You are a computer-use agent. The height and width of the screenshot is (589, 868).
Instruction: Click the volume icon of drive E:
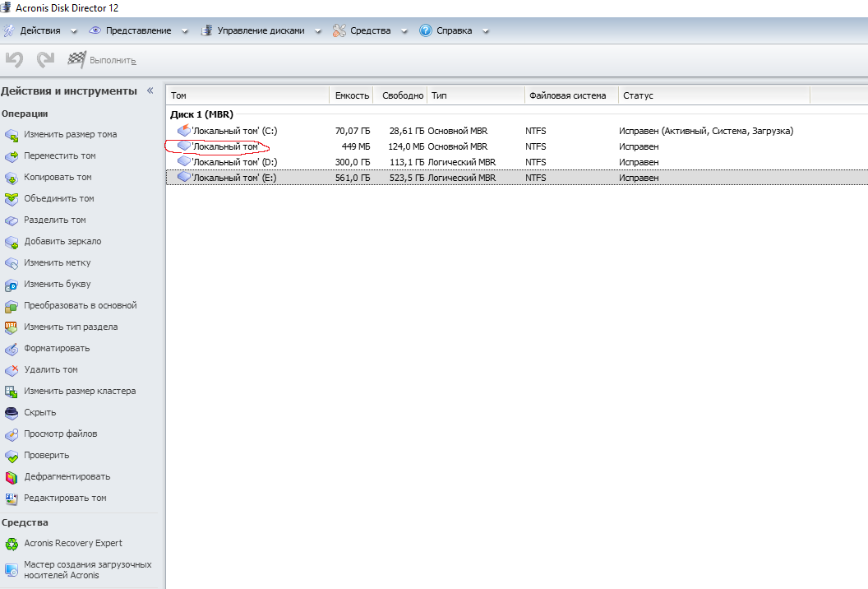tap(184, 178)
